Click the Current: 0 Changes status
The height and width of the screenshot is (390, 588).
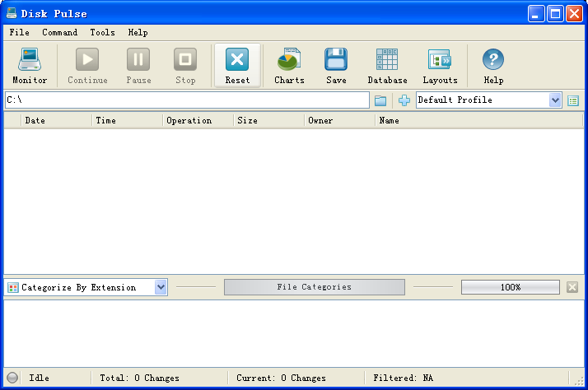(281, 378)
